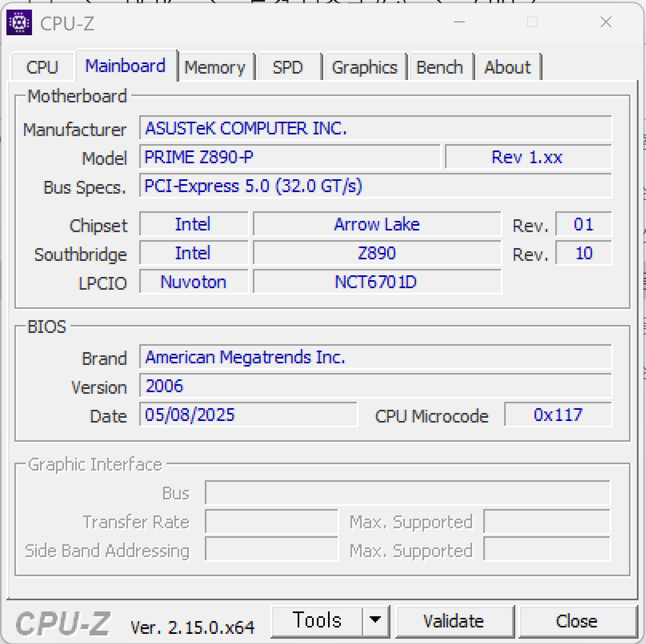
Task: Click the PCI-Express 5.0 bus specs field
Action: coord(376,186)
